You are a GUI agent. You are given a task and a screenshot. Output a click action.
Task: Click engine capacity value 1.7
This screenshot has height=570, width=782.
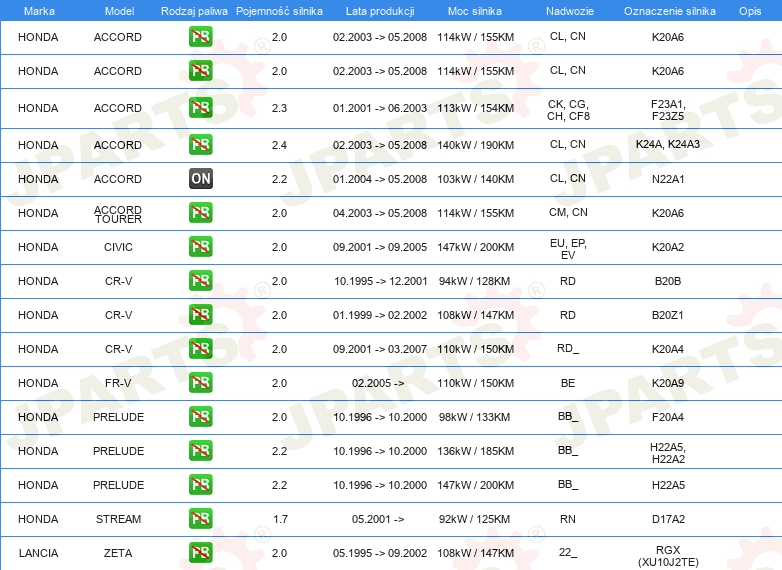coord(280,519)
